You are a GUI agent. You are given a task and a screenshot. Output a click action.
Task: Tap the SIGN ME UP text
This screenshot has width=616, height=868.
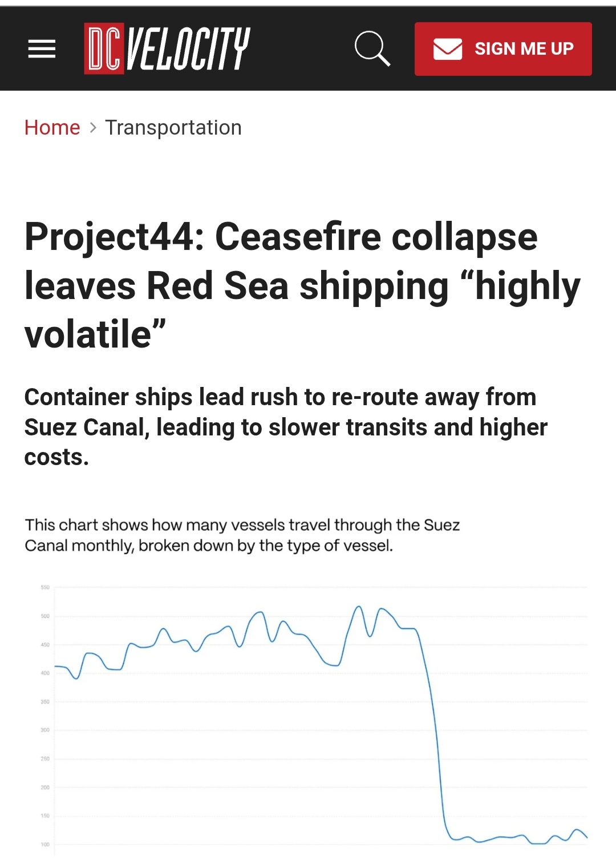(x=524, y=49)
